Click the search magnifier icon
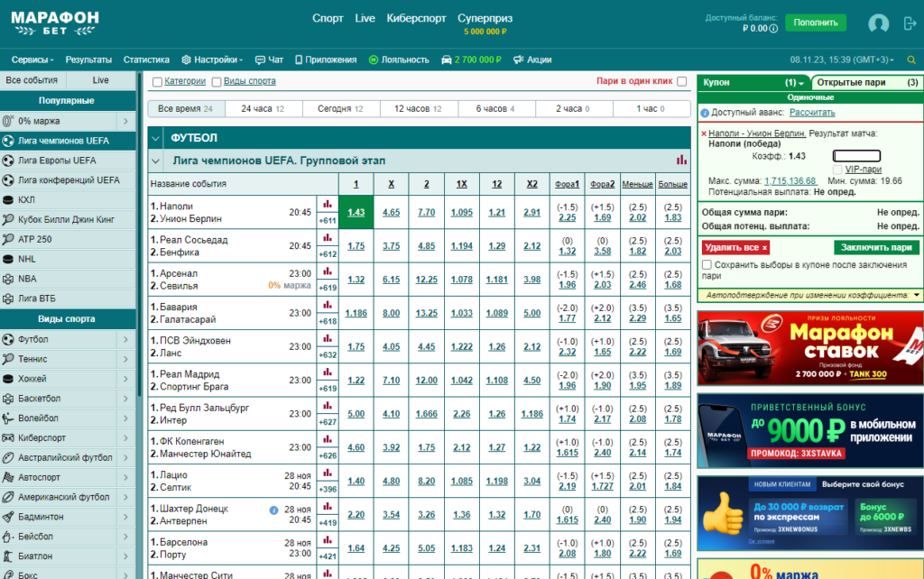This screenshot has width=924, height=579. click(x=911, y=60)
